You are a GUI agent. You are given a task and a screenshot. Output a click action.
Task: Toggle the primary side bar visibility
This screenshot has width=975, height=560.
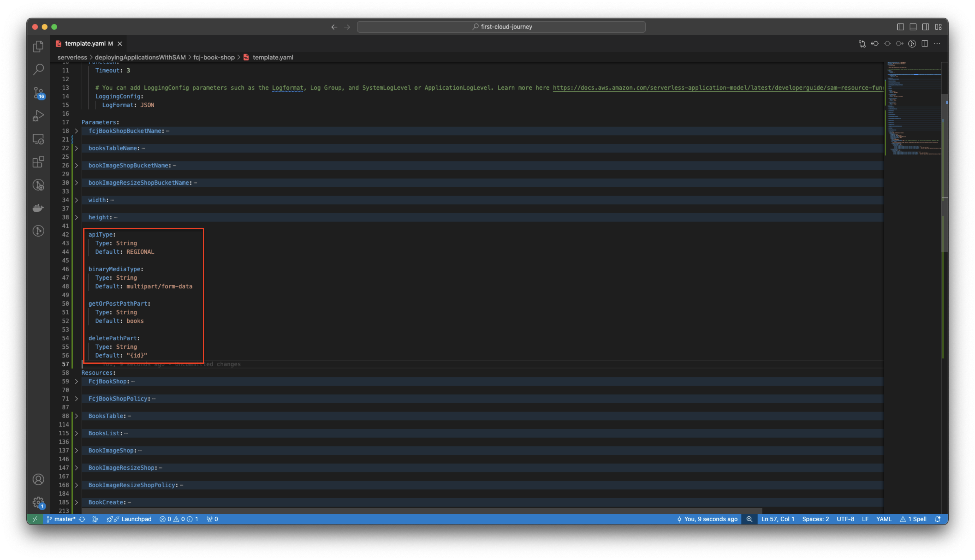coord(900,27)
